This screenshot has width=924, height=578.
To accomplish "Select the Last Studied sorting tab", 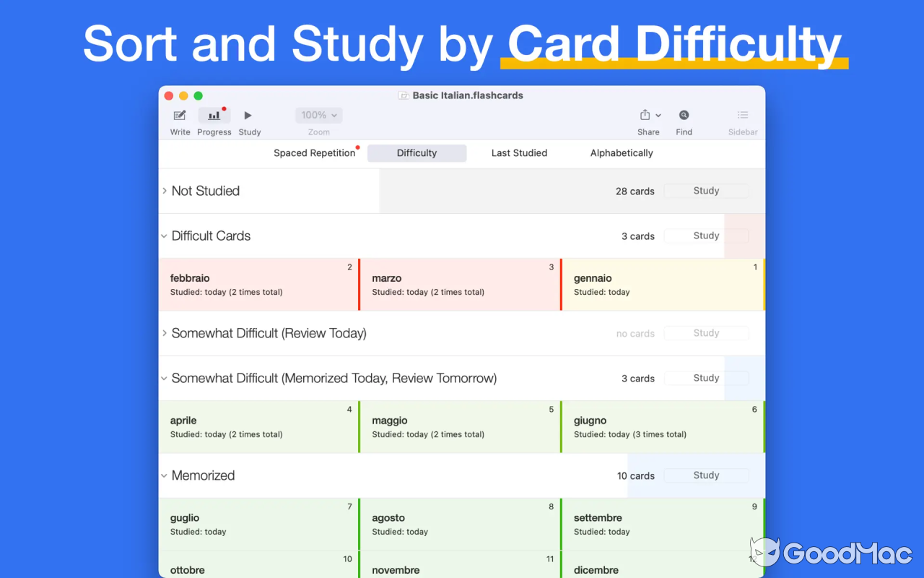I will tap(519, 153).
